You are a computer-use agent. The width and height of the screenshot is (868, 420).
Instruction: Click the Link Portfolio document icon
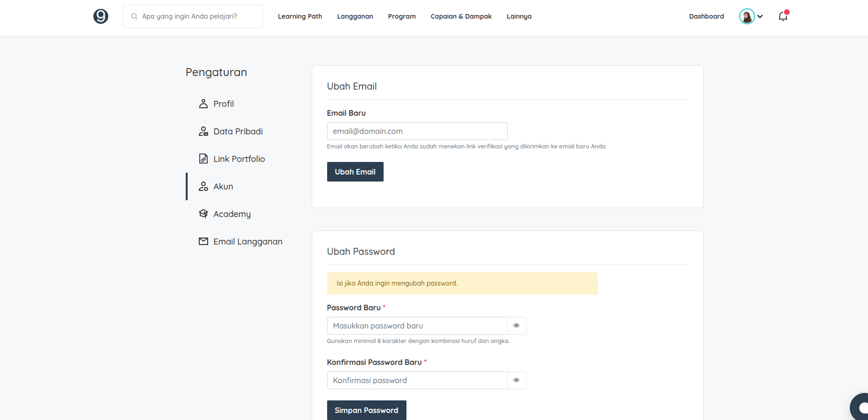point(203,159)
